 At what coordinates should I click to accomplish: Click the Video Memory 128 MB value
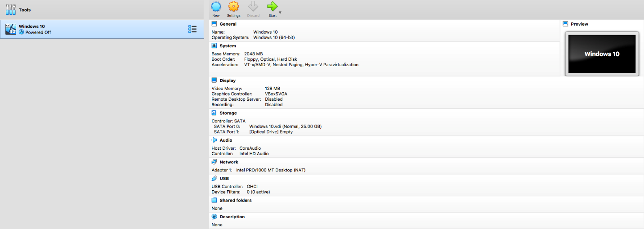click(x=273, y=89)
